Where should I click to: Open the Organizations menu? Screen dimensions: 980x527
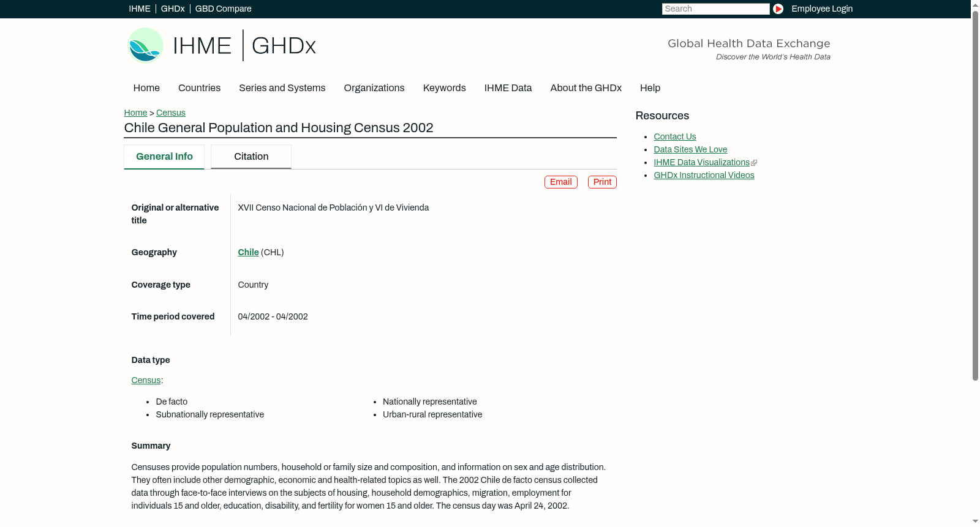(374, 88)
